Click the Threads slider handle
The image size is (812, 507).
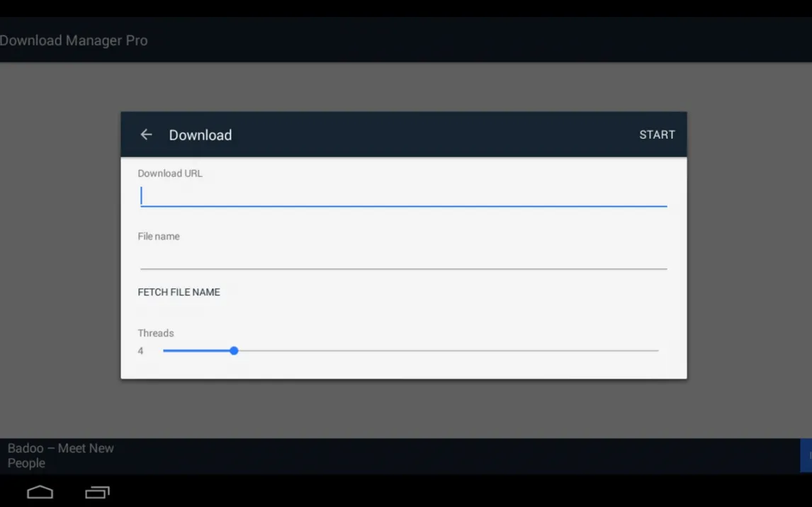tap(234, 351)
